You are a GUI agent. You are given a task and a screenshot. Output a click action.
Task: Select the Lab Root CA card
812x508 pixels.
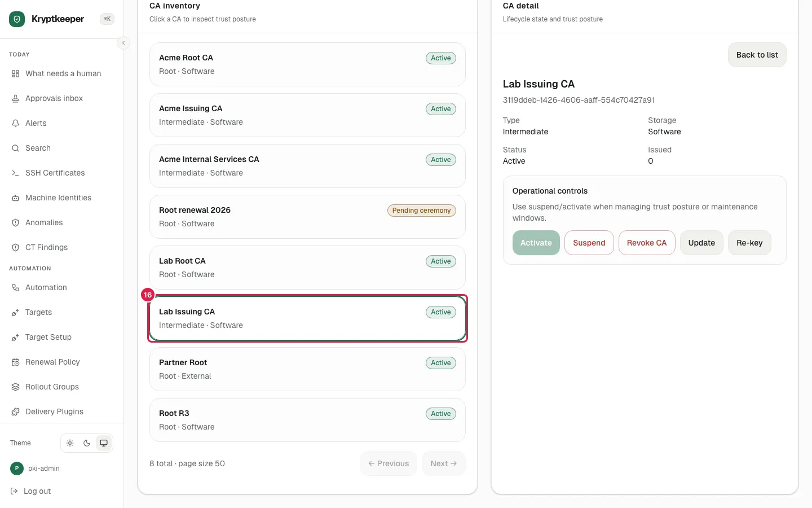307,268
